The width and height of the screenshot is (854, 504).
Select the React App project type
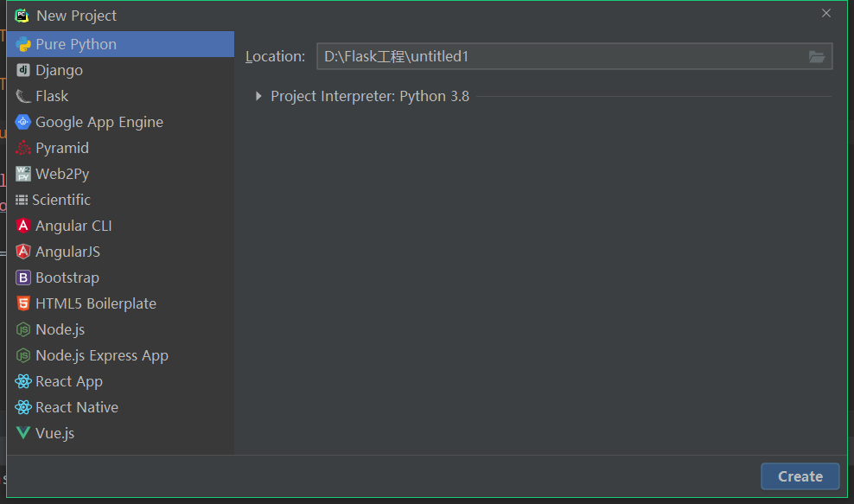tap(120, 381)
